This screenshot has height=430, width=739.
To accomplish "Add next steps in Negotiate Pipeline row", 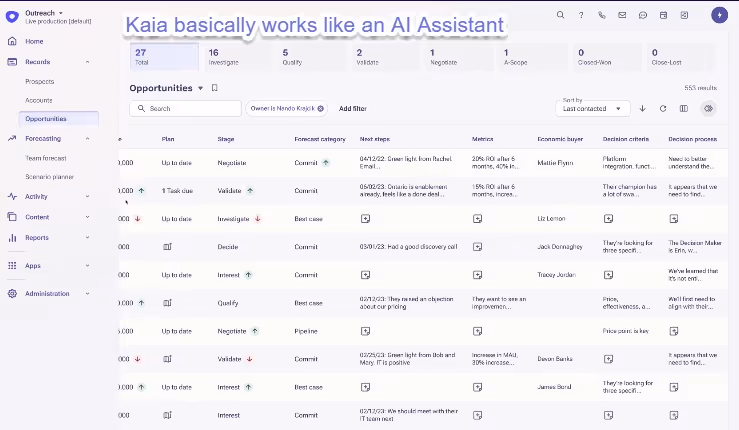I will 365,331.
